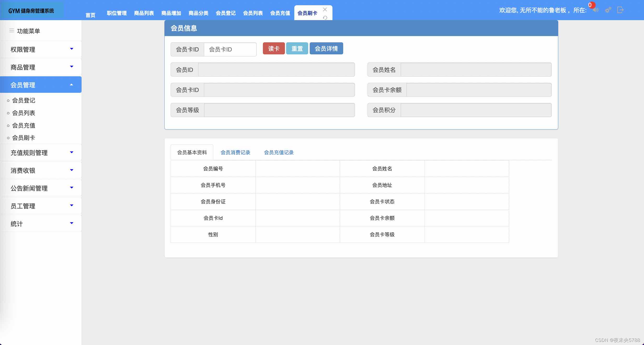Click the GYM 健身房管理系统 logo
Screen dimensions: 644x345
pyautogui.click(x=31, y=11)
